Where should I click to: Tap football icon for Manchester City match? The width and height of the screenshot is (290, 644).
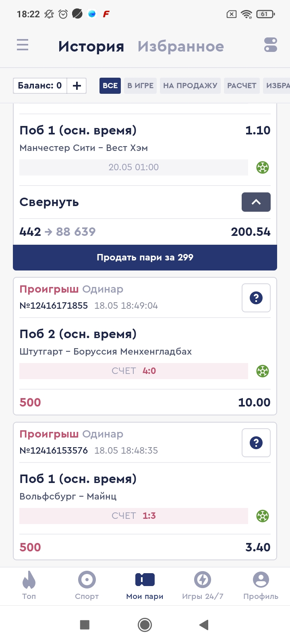tap(263, 167)
